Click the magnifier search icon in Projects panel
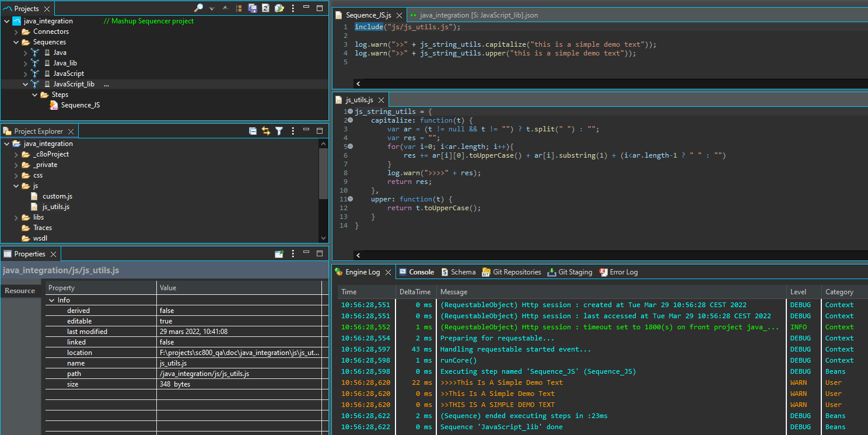The width and height of the screenshot is (868, 435). (x=199, y=8)
